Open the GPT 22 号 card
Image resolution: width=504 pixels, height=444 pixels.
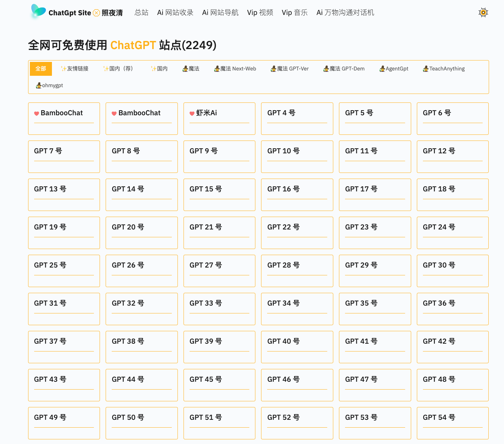[x=297, y=233]
